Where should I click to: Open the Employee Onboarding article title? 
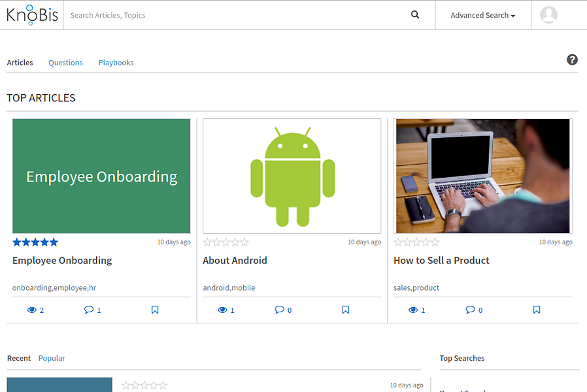click(62, 260)
